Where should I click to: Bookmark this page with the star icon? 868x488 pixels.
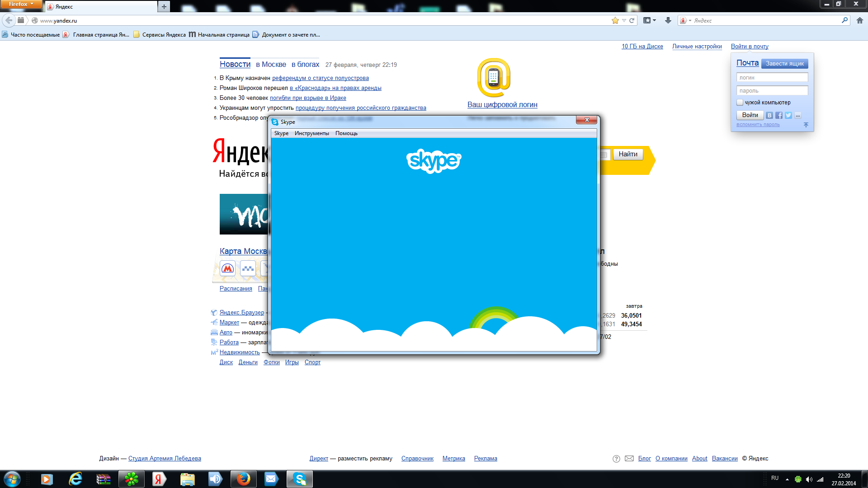(x=615, y=20)
